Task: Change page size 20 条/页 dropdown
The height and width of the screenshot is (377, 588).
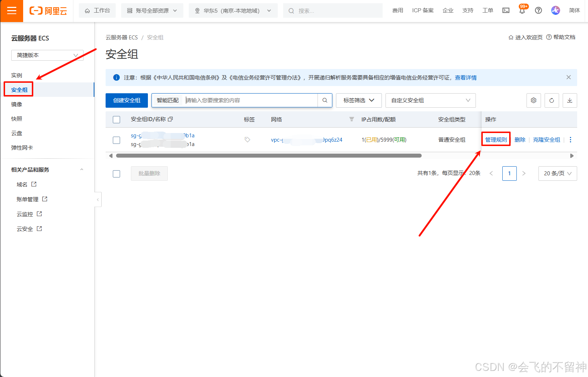Action: (558, 173)
